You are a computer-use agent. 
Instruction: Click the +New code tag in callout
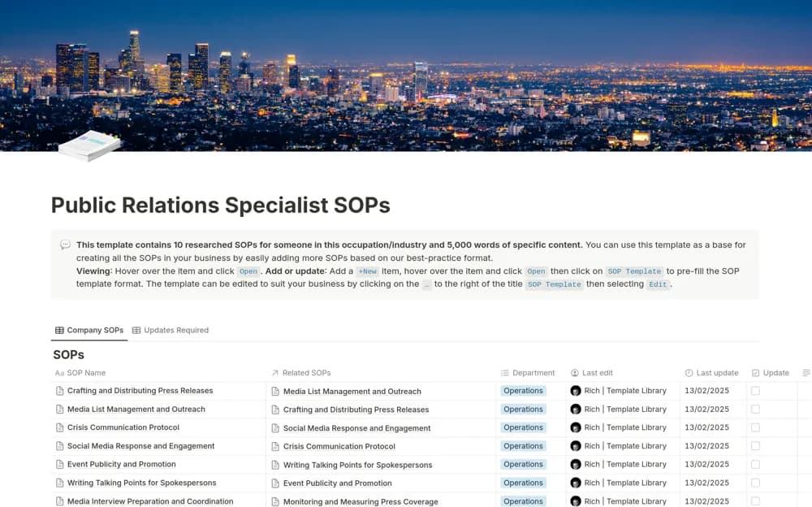pos(368,271)
